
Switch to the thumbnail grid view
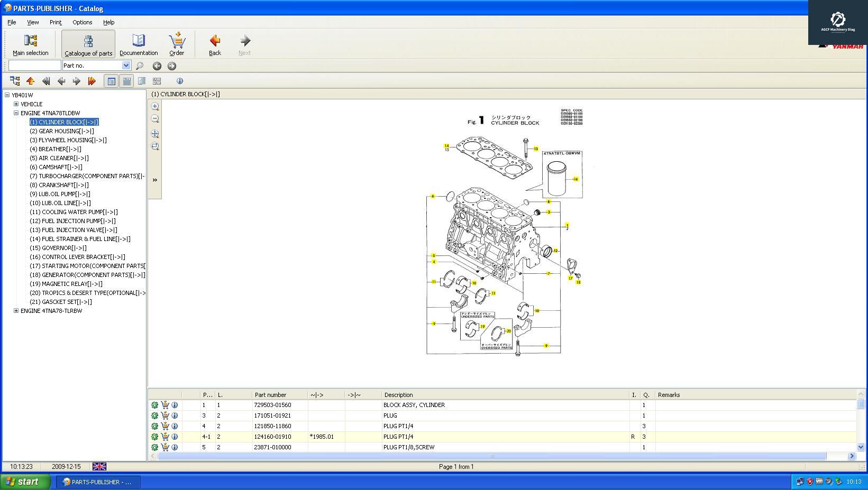(x=157, y=81)
